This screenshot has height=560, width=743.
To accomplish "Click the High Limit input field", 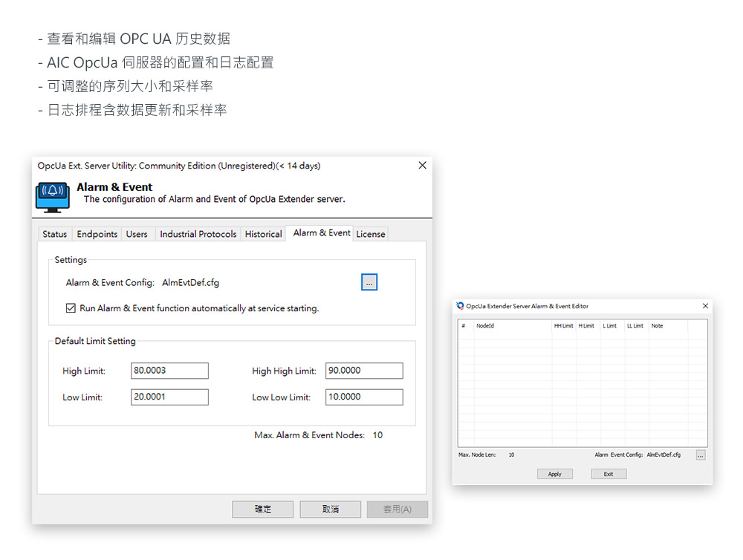I will point(169,371).
